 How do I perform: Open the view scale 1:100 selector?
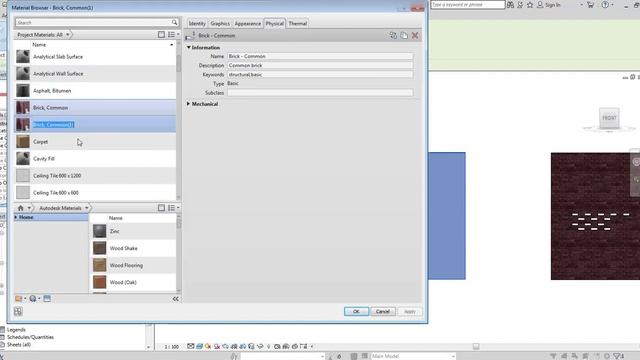(x=171, y=347)
